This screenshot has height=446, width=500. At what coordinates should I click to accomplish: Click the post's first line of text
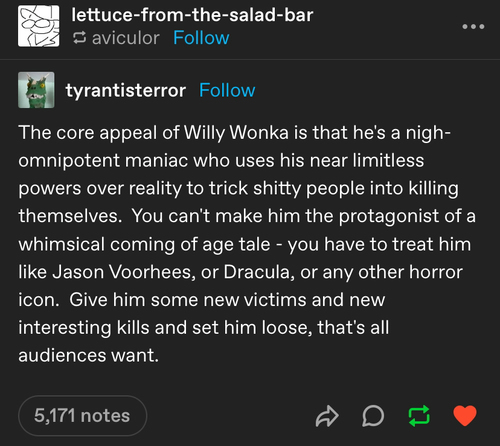click(x=234, y=133)
